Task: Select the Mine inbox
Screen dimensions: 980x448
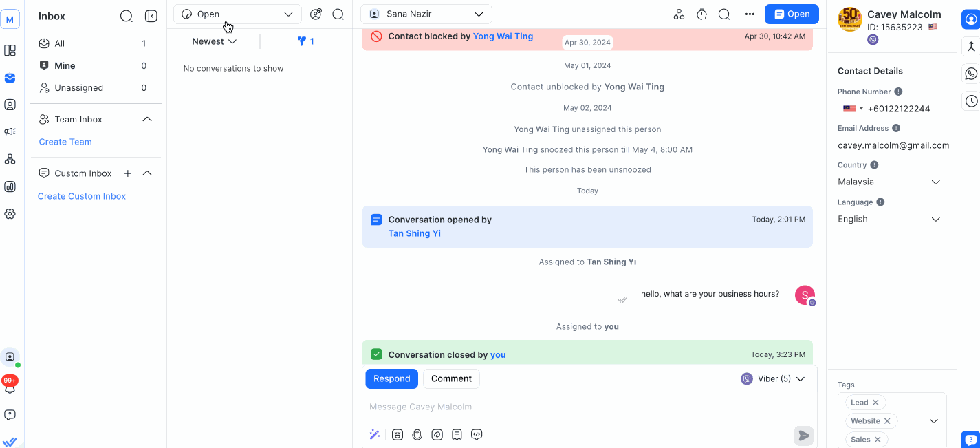Action: pos(65,66)
